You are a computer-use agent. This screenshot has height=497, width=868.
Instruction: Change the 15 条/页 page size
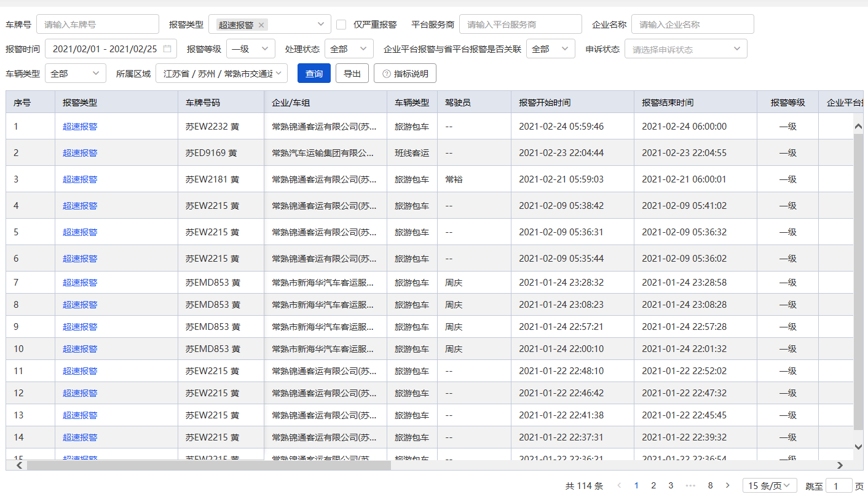click(770, 485)
